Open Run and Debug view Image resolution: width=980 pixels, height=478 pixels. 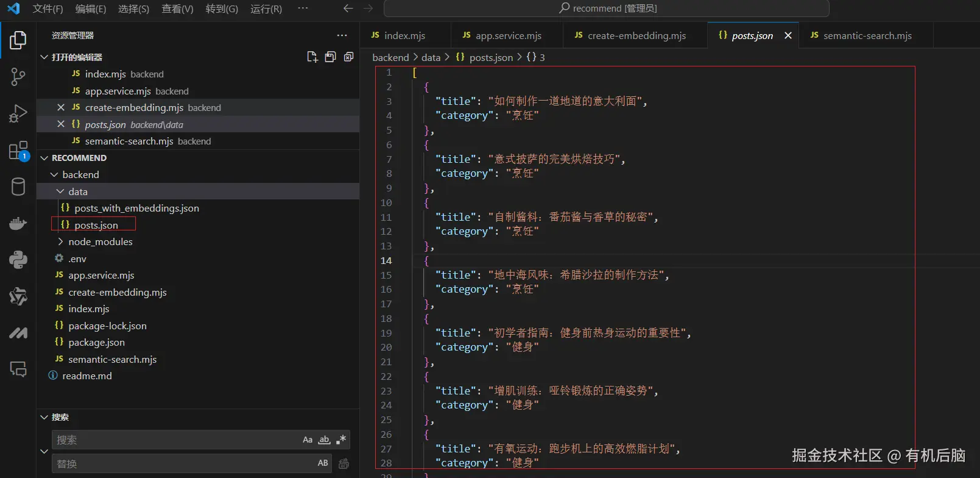click(18, 113)
